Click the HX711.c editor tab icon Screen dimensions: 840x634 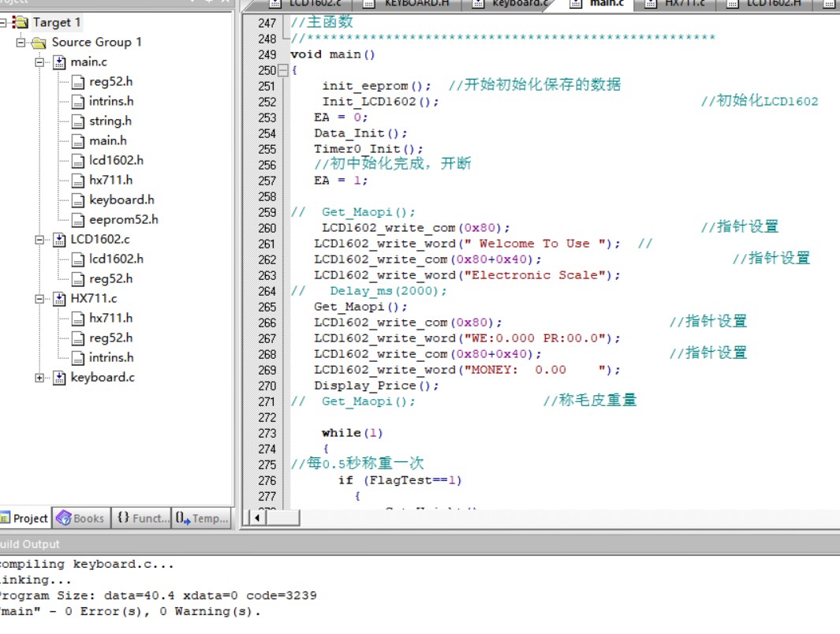click(651, 4)
